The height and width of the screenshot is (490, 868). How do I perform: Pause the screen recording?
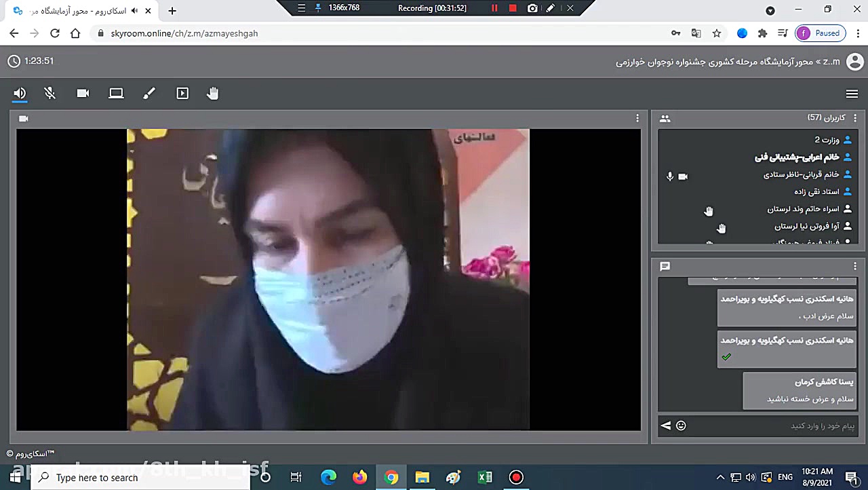click(x=494, y=8)
